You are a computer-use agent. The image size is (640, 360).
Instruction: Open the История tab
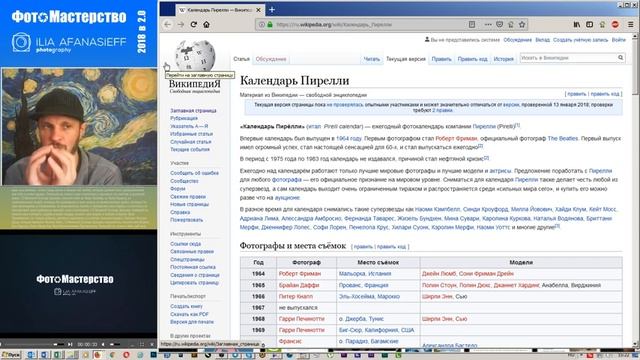tap(504, 59)
